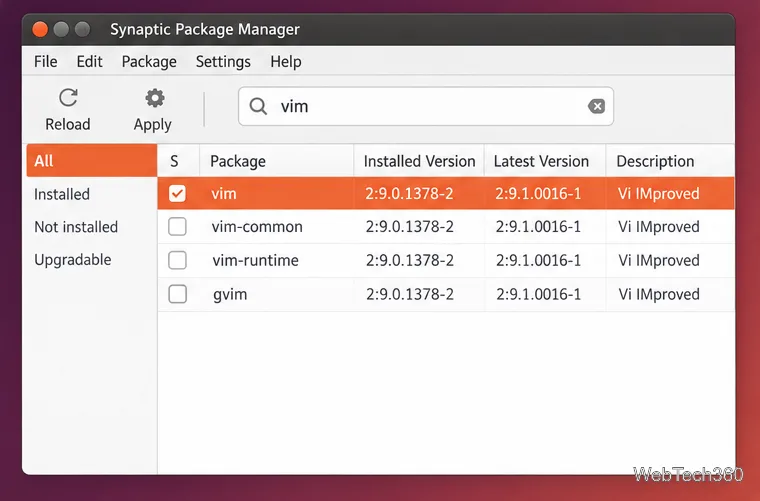Show only Installed packages filter
This screenshot has height=501, width=760.
click(x=62, y=194)
